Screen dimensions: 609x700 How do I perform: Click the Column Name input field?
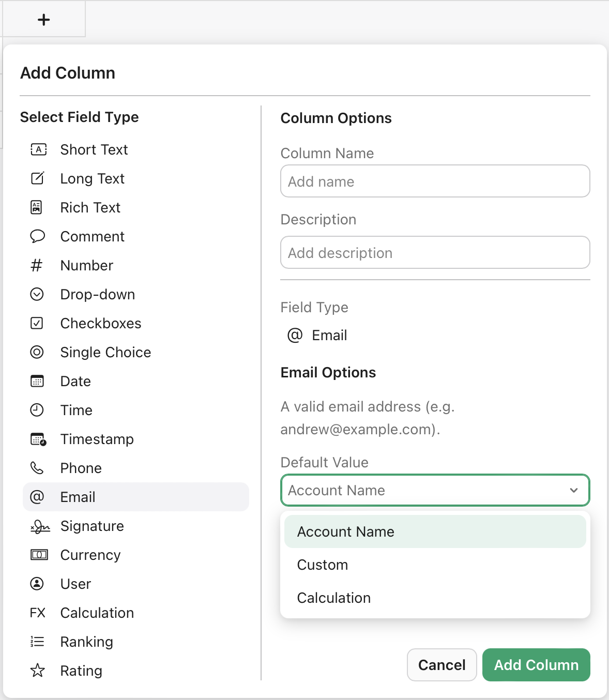[x=435, y=181]
